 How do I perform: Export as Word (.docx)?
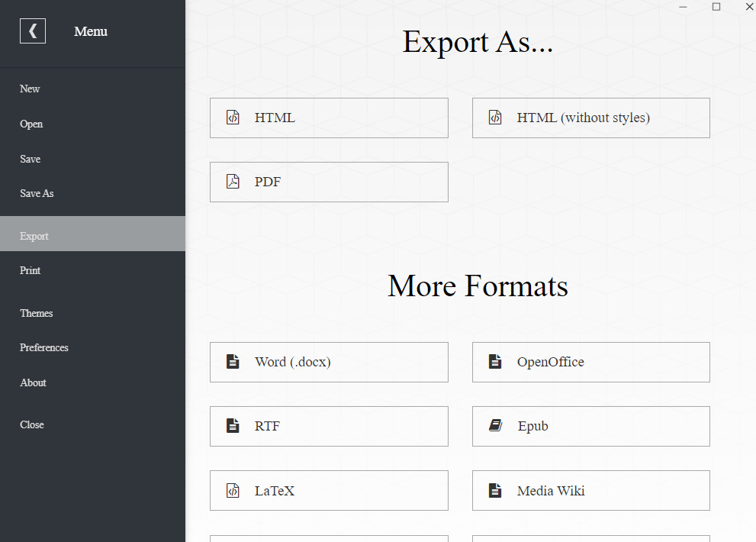click(329, 362)
